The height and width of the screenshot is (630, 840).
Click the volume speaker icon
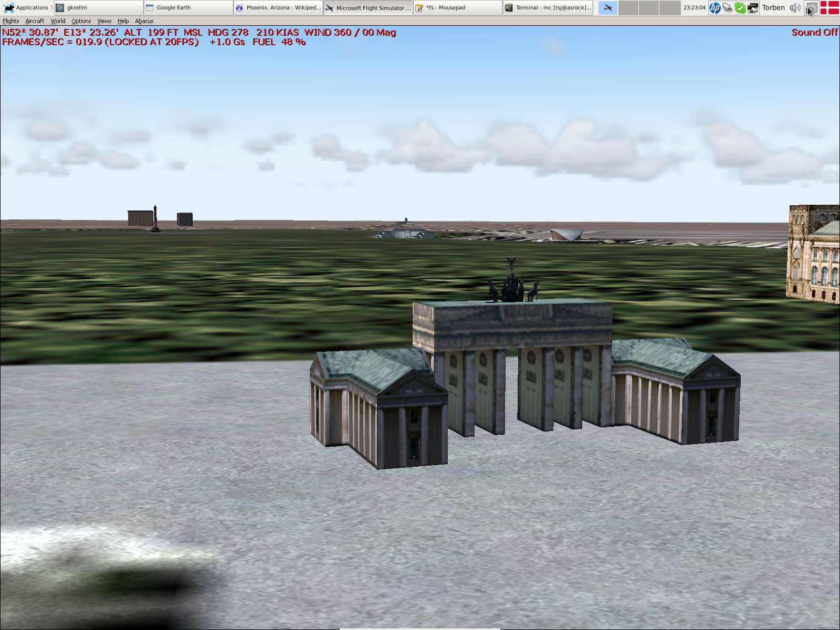795,8
